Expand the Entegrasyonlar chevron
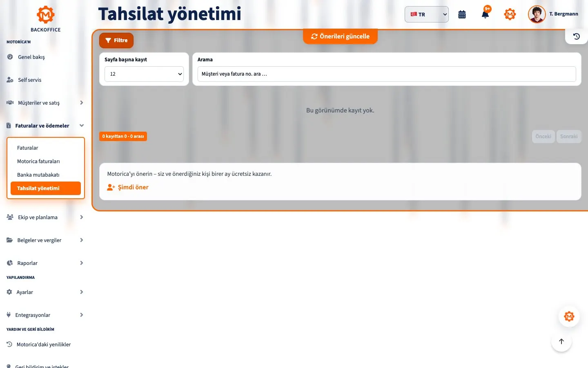 (x=82, y=315)
